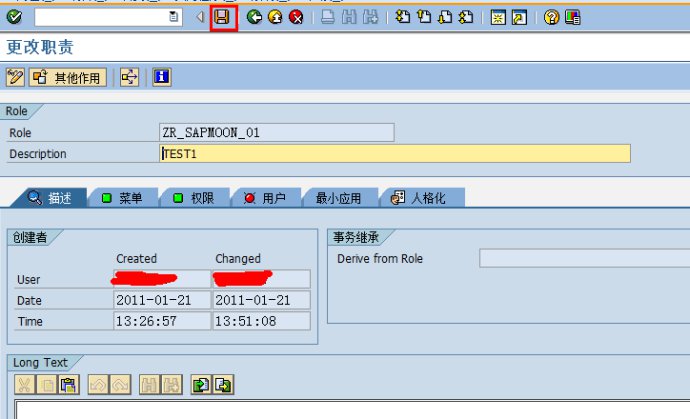Collapse command field with the triangle arrow

tap(200, 17)
